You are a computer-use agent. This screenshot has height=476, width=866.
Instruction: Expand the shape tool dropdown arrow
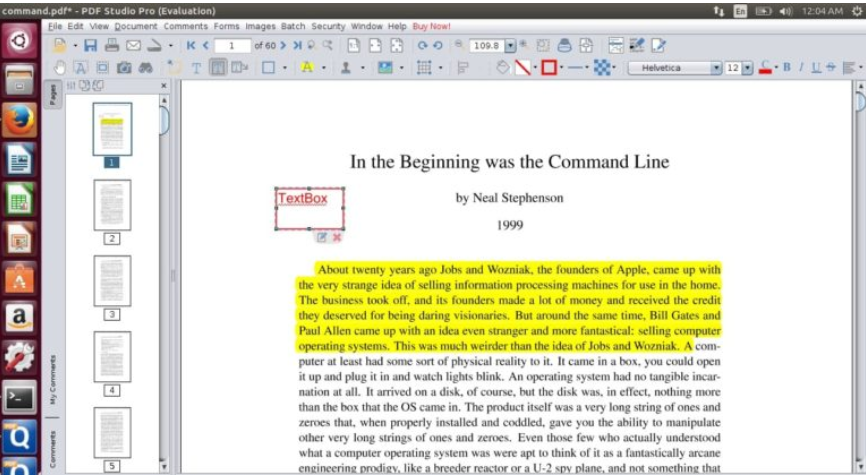click(x=284, y=68)
